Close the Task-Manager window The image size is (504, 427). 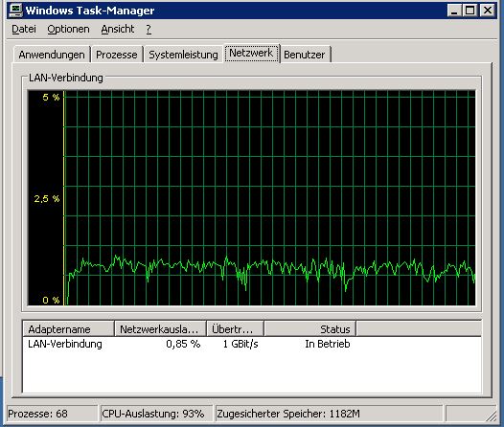487,11
